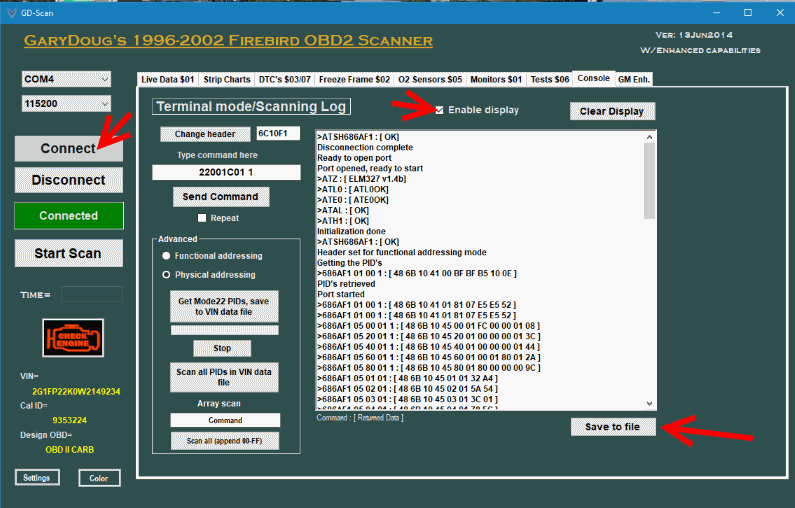795x508 pixels.
Task: Open the Color picker button
Action: click(x=99, y=478)
